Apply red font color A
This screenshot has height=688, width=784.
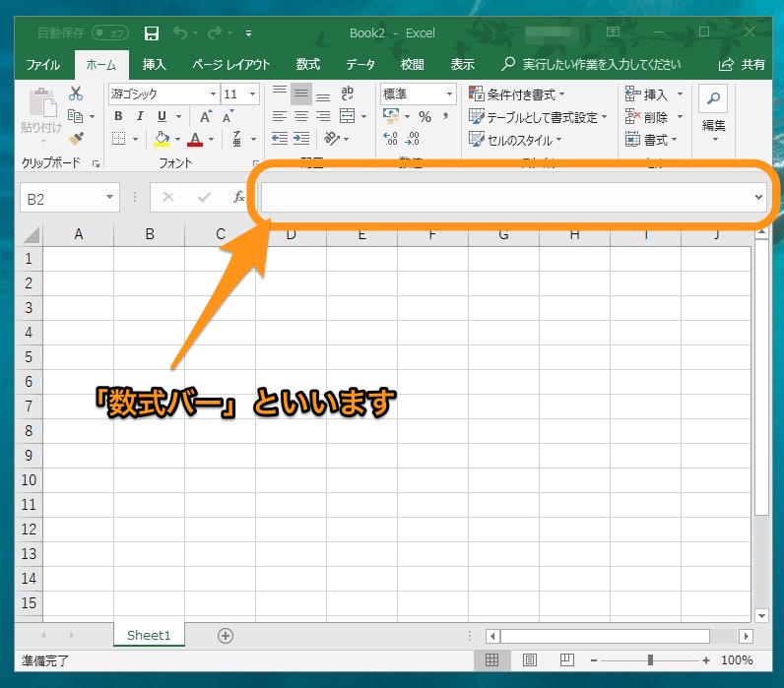pos(195,139)
